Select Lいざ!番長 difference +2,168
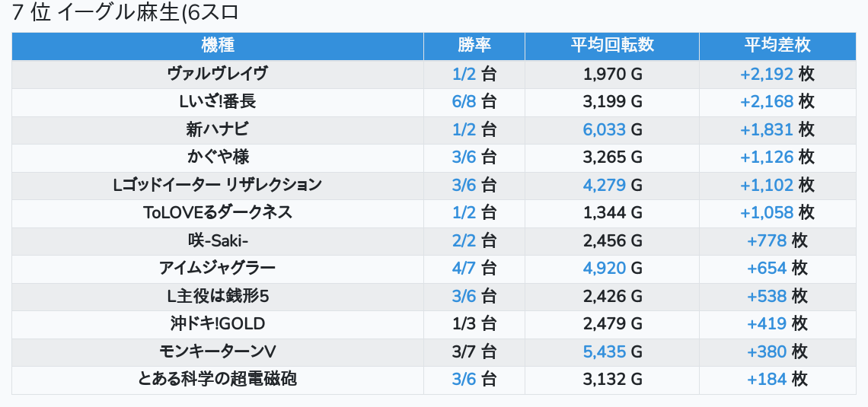Image resolution: width=868 pixels, height=407 pixels. tap(767, 101)
